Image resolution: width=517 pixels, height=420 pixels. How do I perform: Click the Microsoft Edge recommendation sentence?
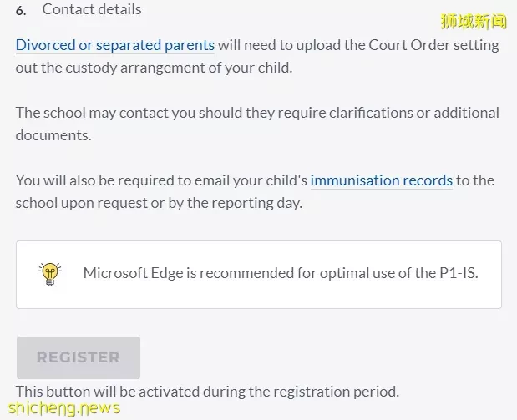coord(281,273)
